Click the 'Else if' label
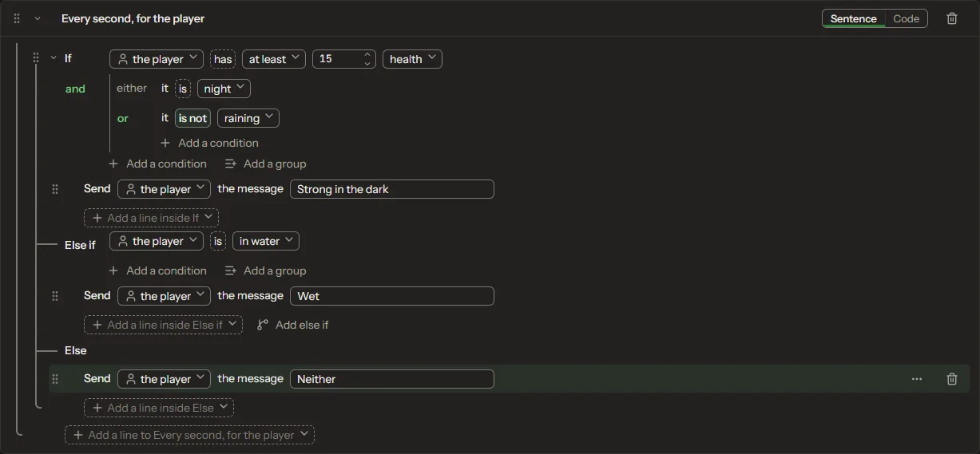 coord(80,245)
